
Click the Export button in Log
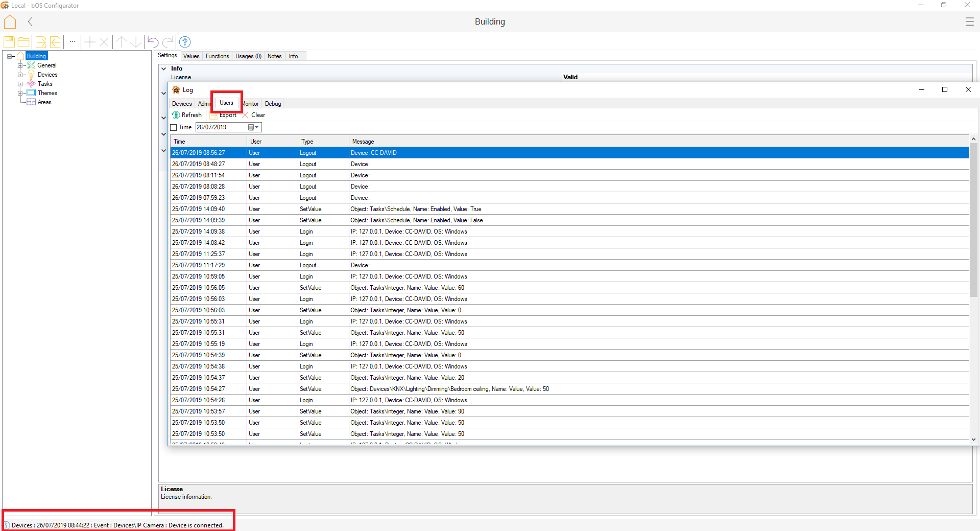[224, 116]
